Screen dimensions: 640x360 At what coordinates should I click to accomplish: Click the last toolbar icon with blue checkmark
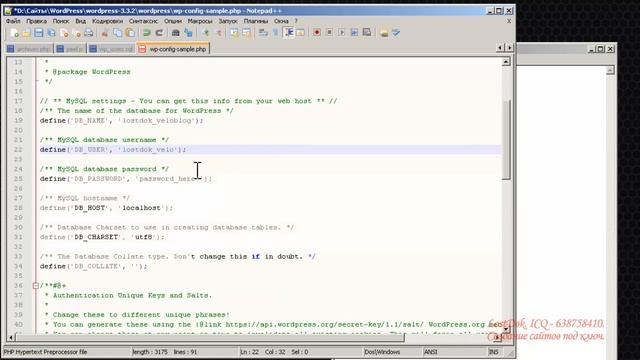click(396, 33)
